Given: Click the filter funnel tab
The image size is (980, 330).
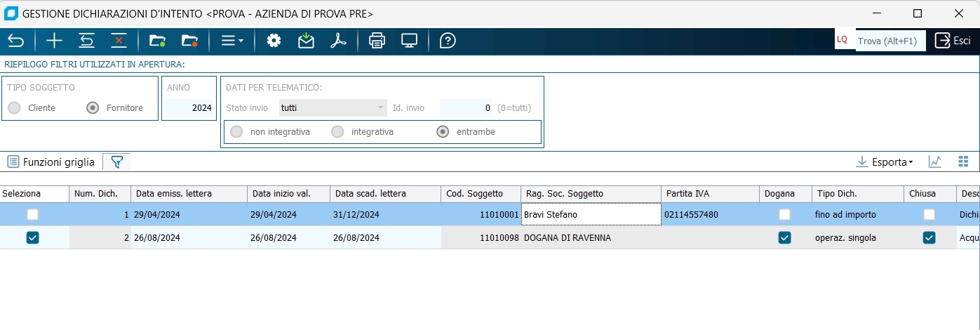Looking at the screenshot, I should [117, 161].
